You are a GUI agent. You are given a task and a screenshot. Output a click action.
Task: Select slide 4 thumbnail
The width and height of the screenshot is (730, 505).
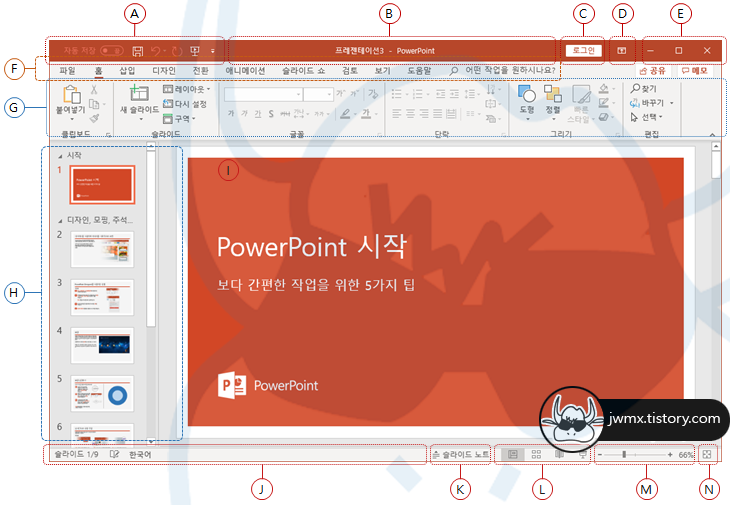[102, 345]
